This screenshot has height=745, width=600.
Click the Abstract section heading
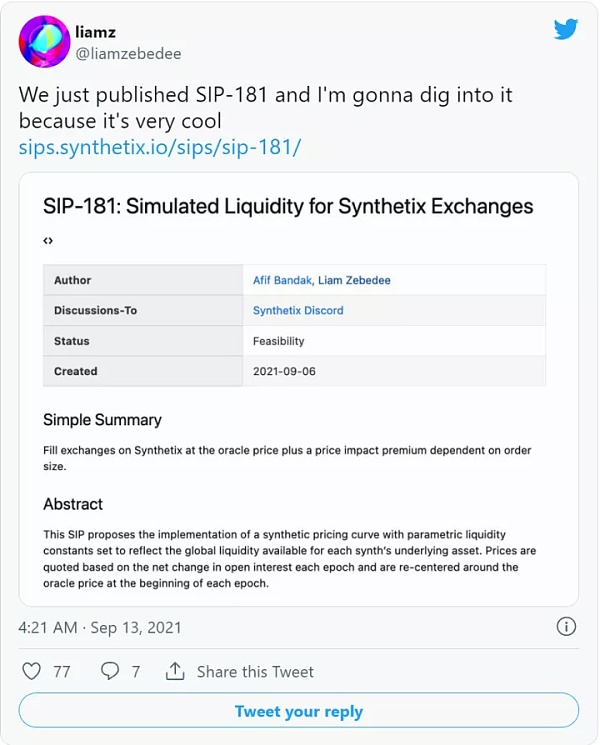(73, 504)
